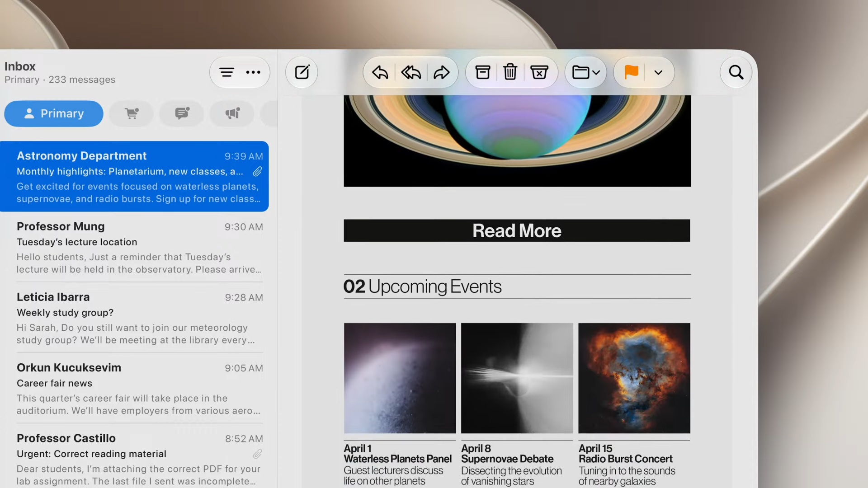The height and width of the screenshot is (488, 868).
Task: Open Waterless Planets Panel image
Action: (x=400, y=378)
